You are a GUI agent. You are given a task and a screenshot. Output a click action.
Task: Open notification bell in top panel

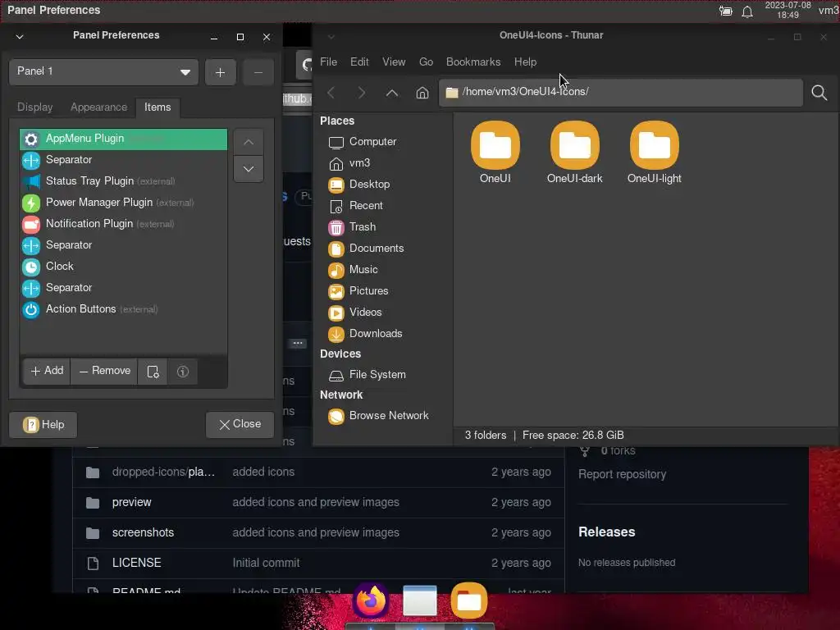point(747,11)
